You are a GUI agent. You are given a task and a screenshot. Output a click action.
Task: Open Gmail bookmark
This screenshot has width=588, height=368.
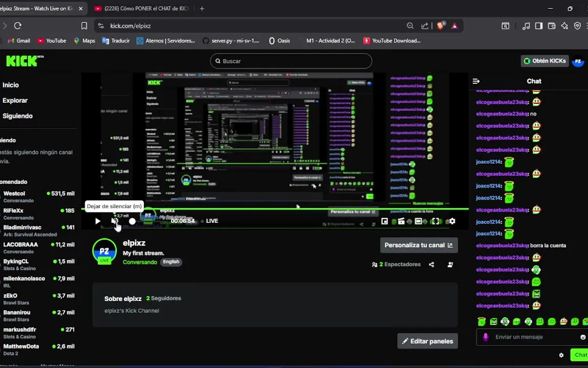[x=19, y=40]
